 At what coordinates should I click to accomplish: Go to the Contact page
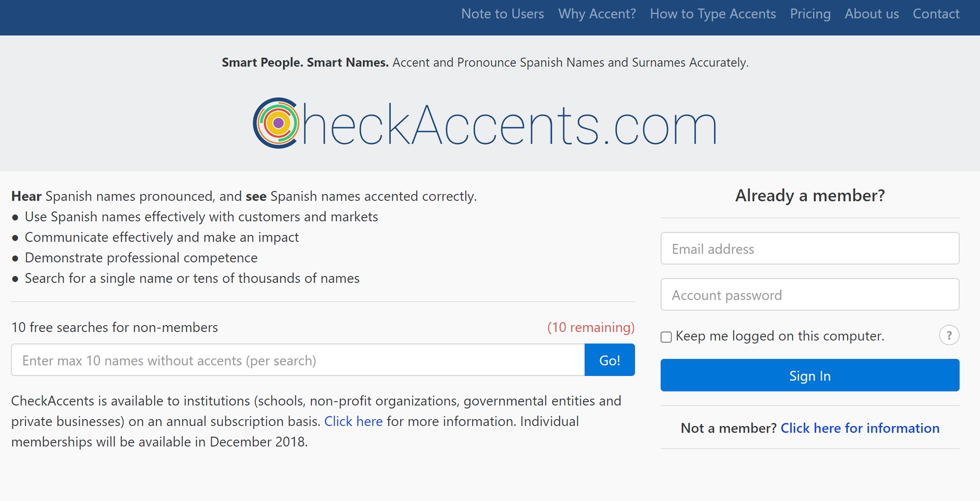936,14
